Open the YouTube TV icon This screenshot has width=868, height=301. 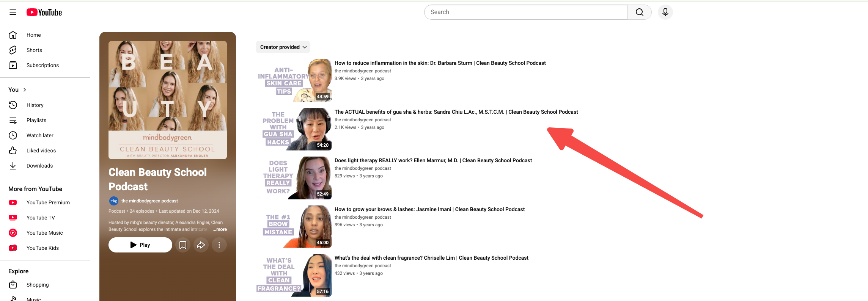[13, 218]
